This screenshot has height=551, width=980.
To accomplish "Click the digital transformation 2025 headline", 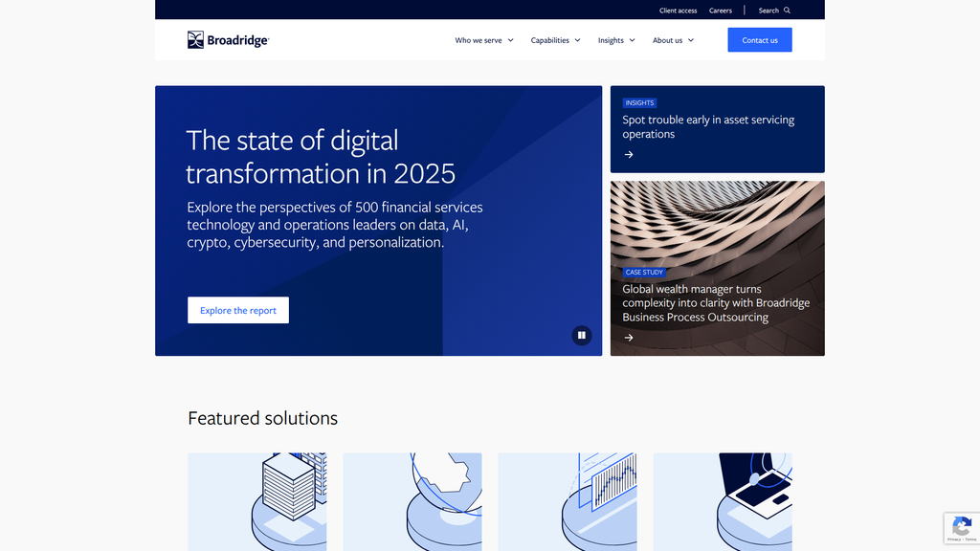I will coord(321,157).
